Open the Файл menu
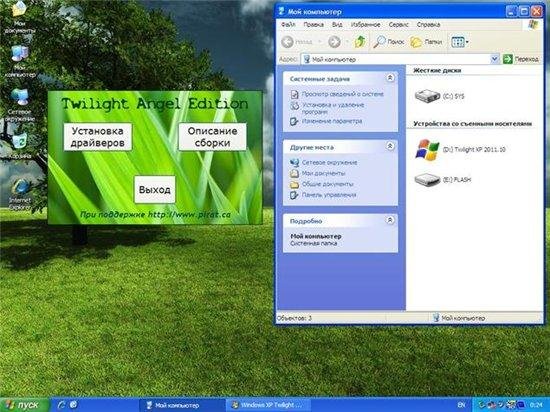 [288, 25]
